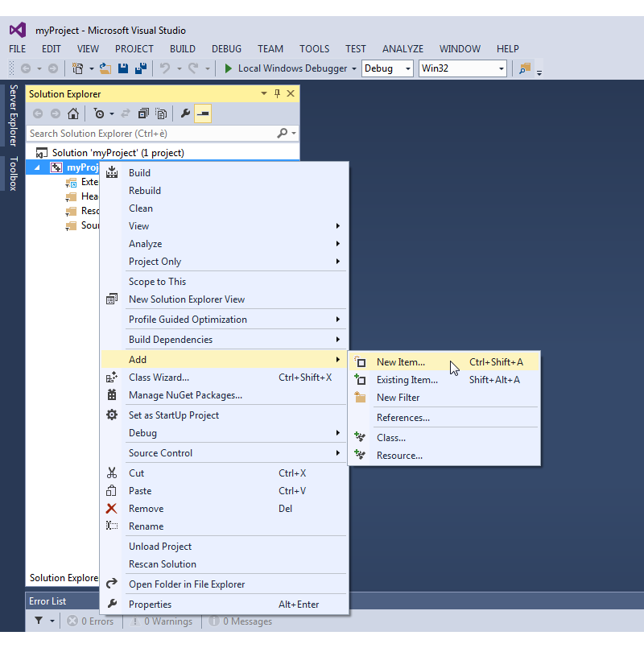Open the toolbar overflow options arrow
Screen dimensions: 644x648
pyautogui.click(x=539, y=72)
